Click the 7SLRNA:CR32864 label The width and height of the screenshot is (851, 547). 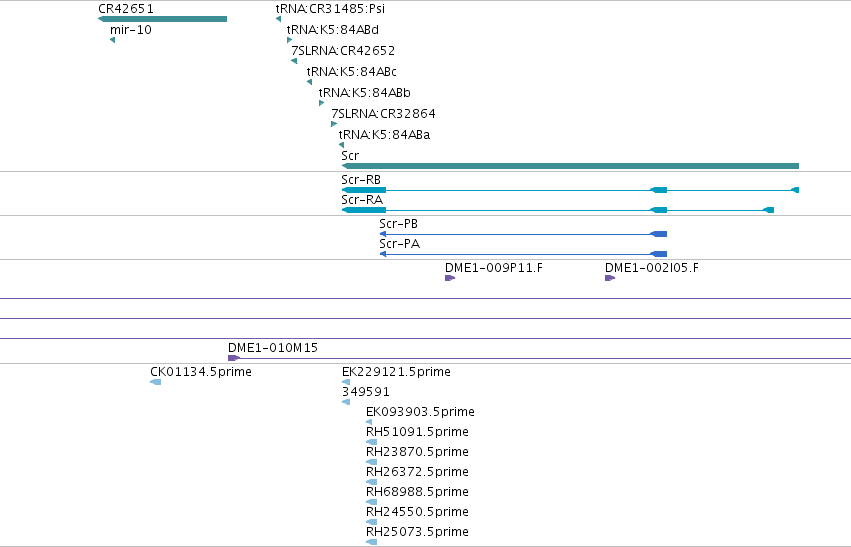[x=383, y=114]
